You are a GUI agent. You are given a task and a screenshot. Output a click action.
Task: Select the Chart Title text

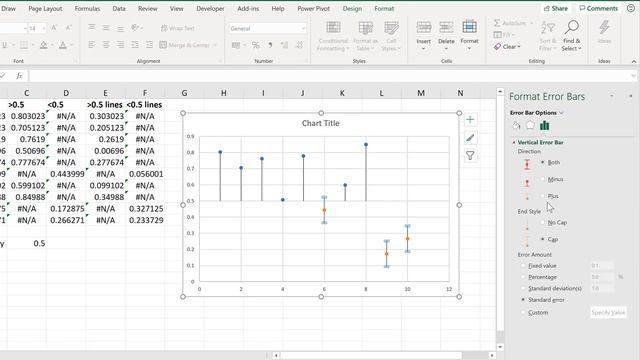(x=320, y=123)
